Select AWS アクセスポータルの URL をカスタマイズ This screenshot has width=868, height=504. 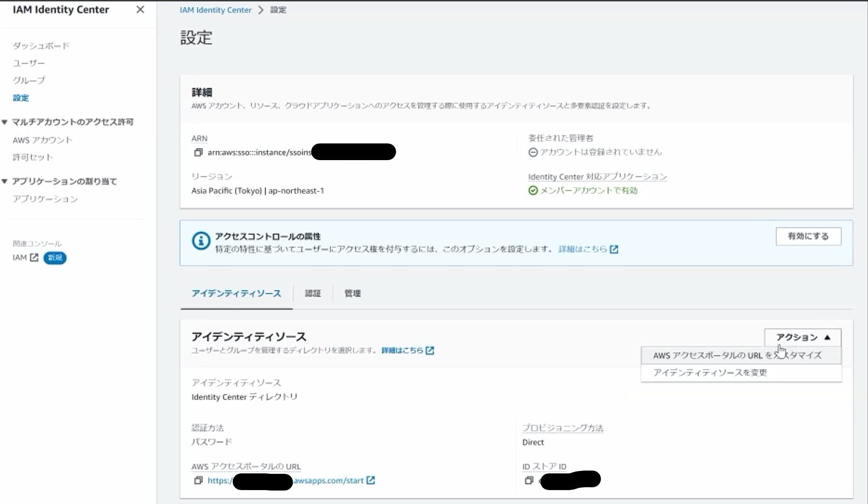coord(741,355)
